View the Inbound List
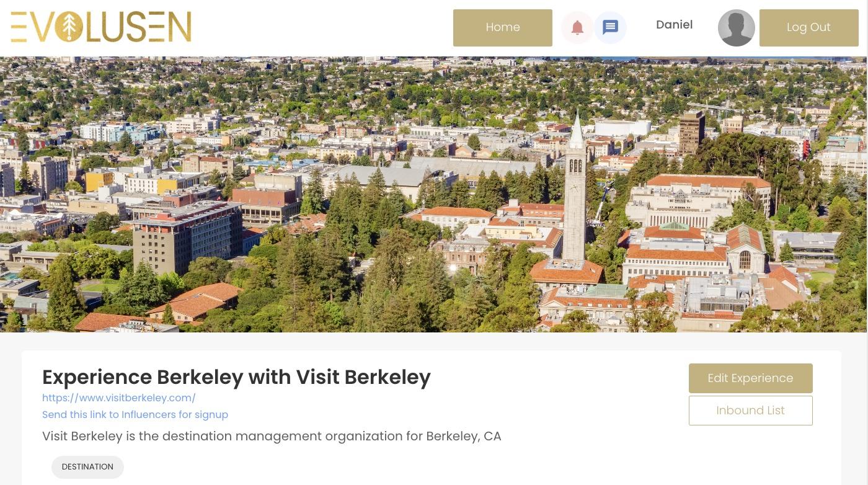This screenshot has height=485, width=868. [x=750, y=411]
